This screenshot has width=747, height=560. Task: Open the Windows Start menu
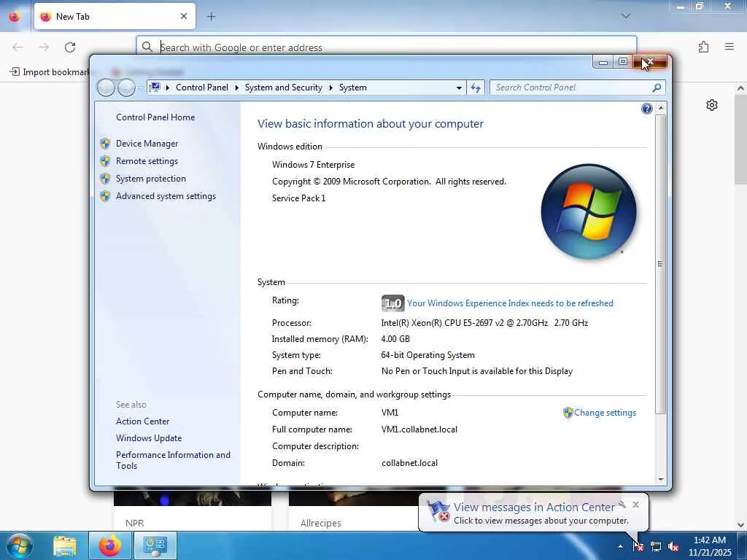pos(19,545)
